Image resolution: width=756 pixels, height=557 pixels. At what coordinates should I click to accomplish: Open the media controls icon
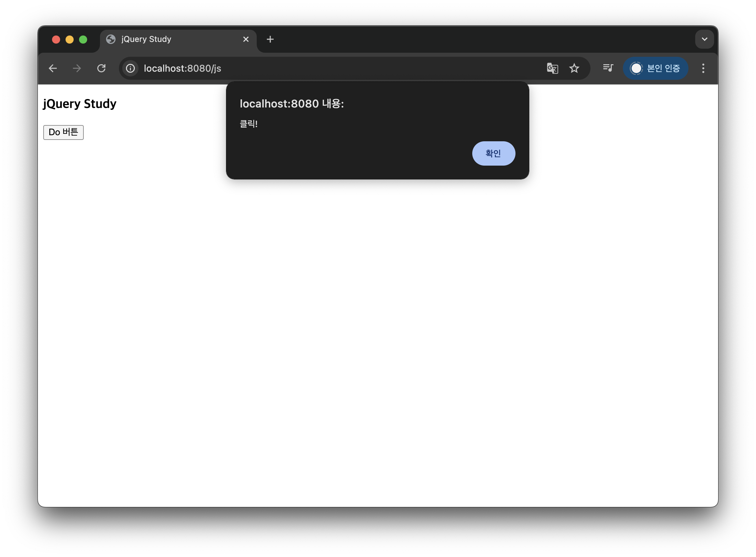pos(608,68)
